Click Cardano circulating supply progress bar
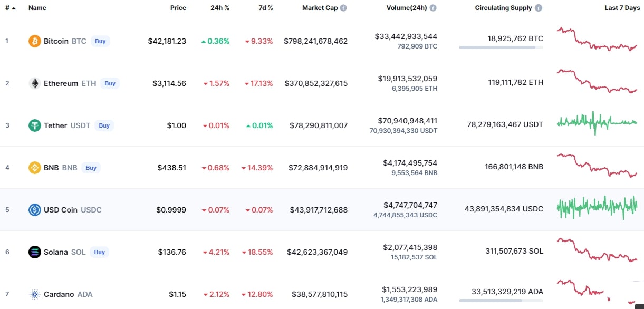This screenshot has width=644, height=309. click(x=501, y=301)
